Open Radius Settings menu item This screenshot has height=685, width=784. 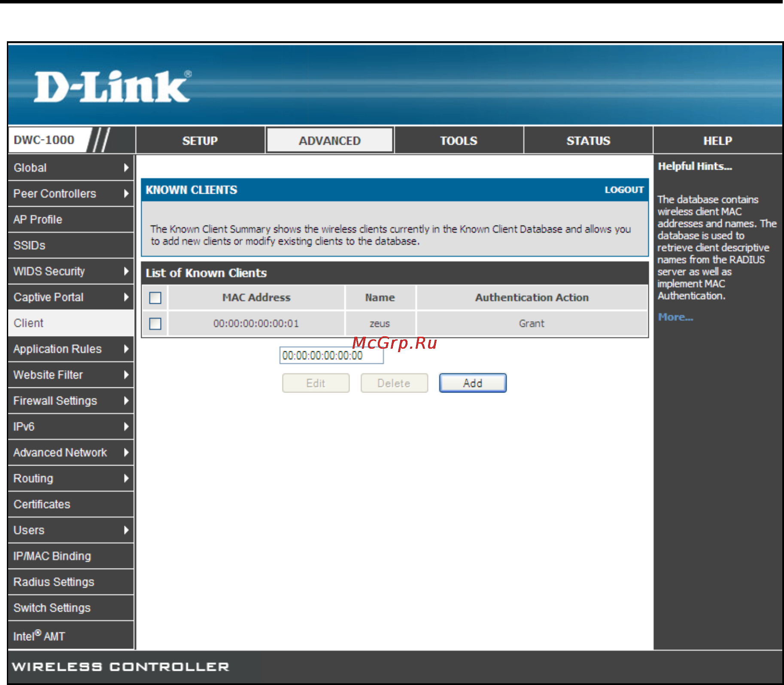pos(71,582)
